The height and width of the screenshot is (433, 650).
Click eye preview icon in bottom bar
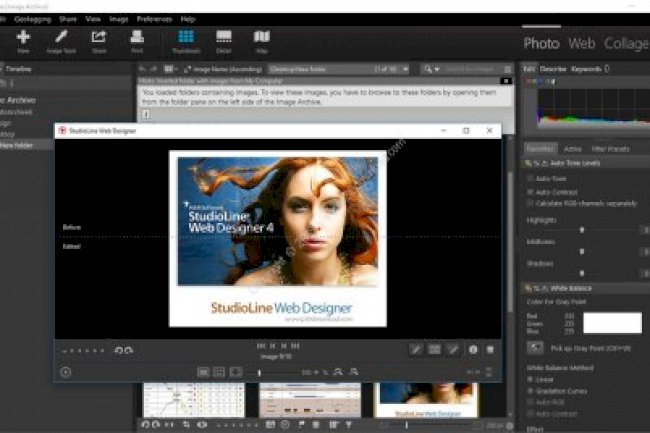(202, 425)
